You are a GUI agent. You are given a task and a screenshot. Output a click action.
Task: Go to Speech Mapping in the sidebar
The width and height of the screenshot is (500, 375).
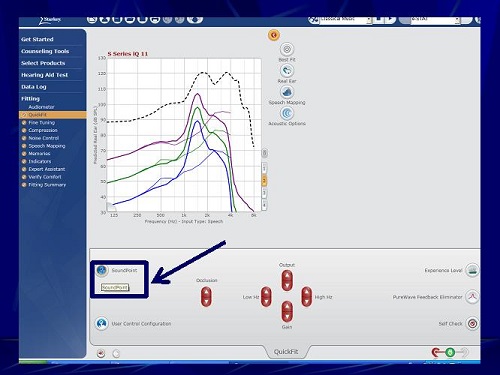click(x=47, y=146)
